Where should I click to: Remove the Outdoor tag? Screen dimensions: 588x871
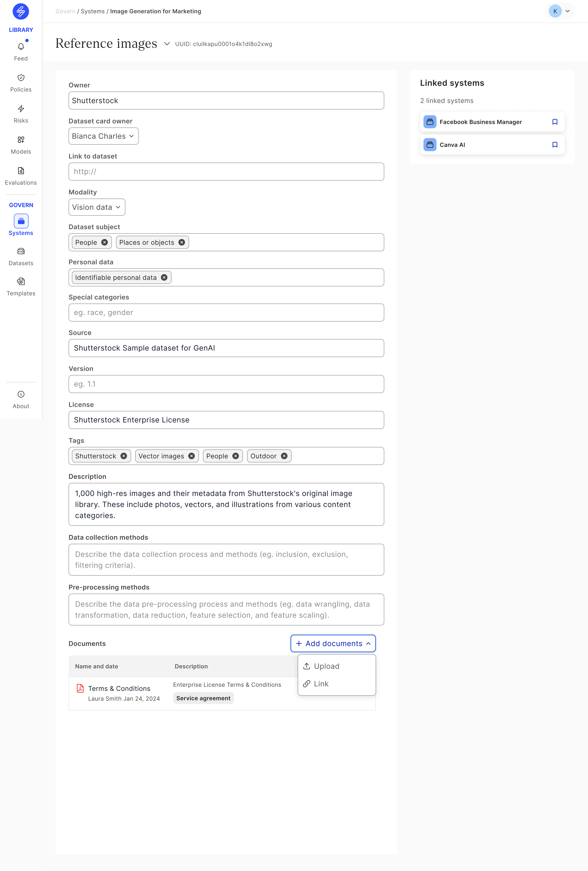284,456
